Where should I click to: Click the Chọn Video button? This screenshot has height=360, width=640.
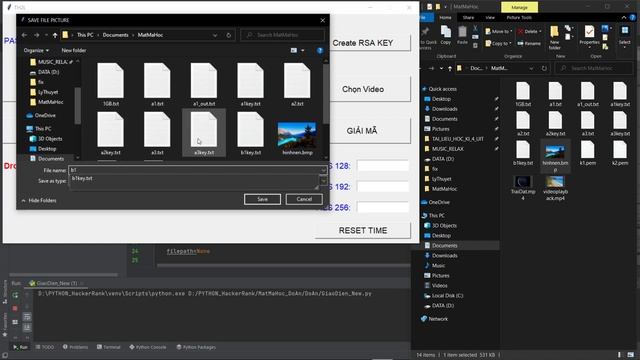pyautogui.click(x=363, y=89)
